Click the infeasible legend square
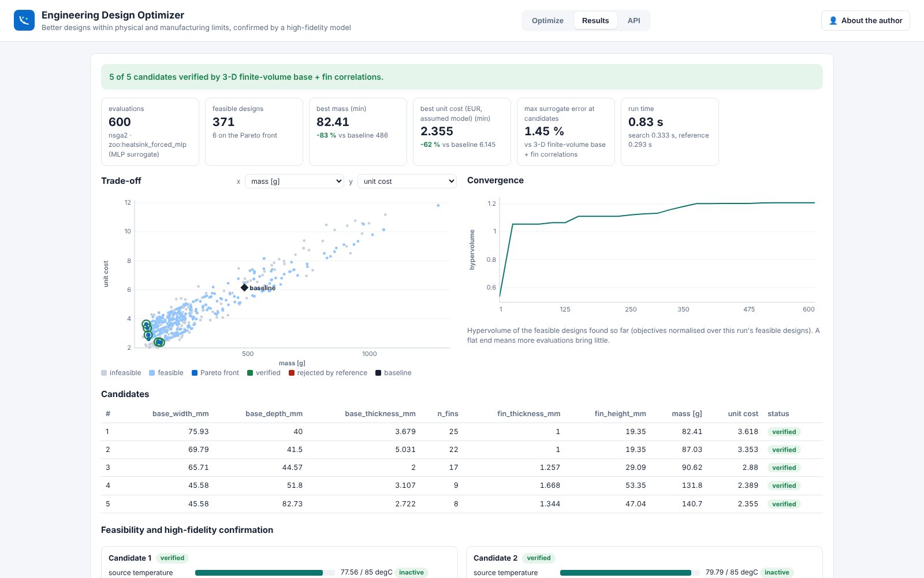 104,373
